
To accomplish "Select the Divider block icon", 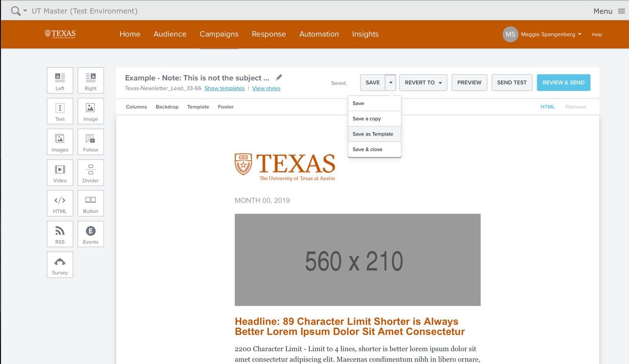I will (x=91, y=173).
